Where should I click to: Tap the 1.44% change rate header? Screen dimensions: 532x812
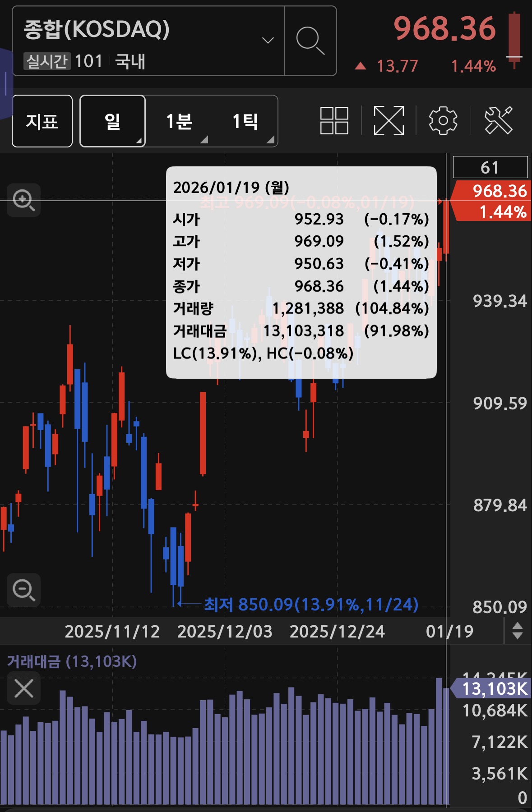[473, 66]
